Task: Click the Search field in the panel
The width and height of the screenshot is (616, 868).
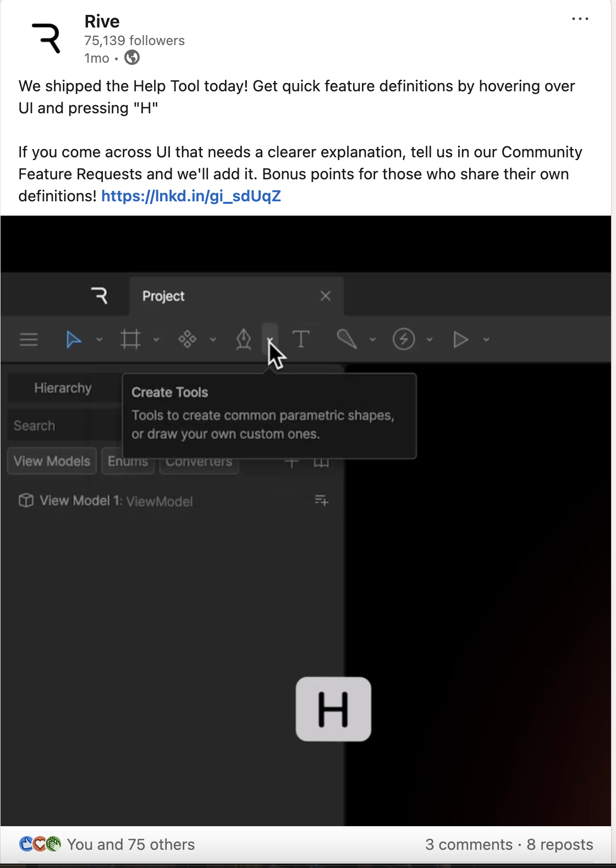Action: coord(65,425)
